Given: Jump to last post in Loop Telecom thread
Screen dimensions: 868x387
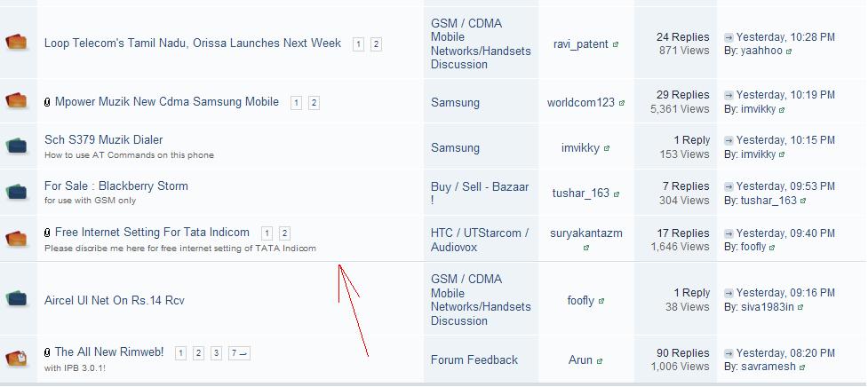Looking at the screenshot, I should [x=729, y=37].
